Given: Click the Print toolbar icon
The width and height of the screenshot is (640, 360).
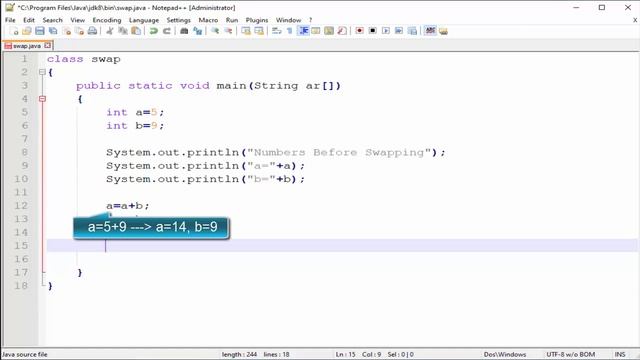Looking at the screenshot, I should coord(93,31).
